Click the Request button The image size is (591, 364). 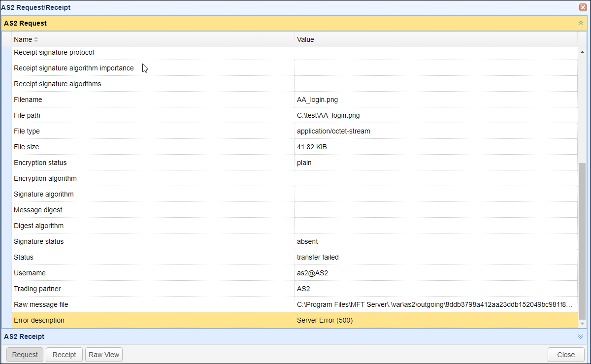(x=25, y=355)
